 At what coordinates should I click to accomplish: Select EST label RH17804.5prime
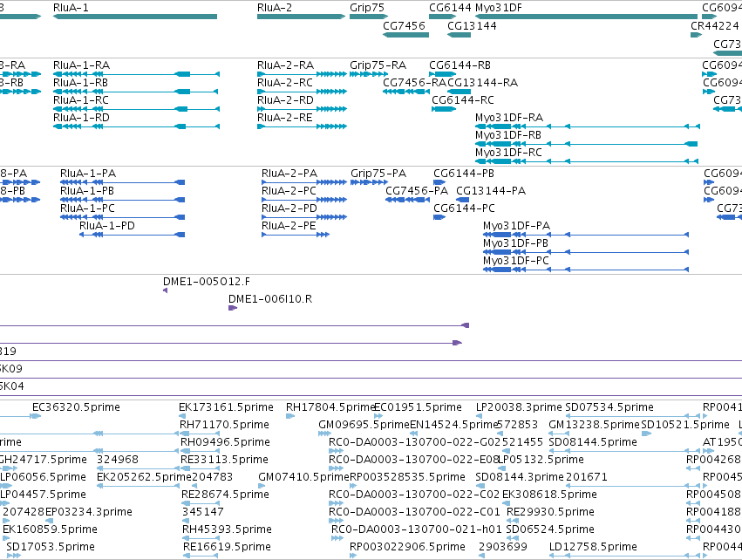[x=330, y=407]
